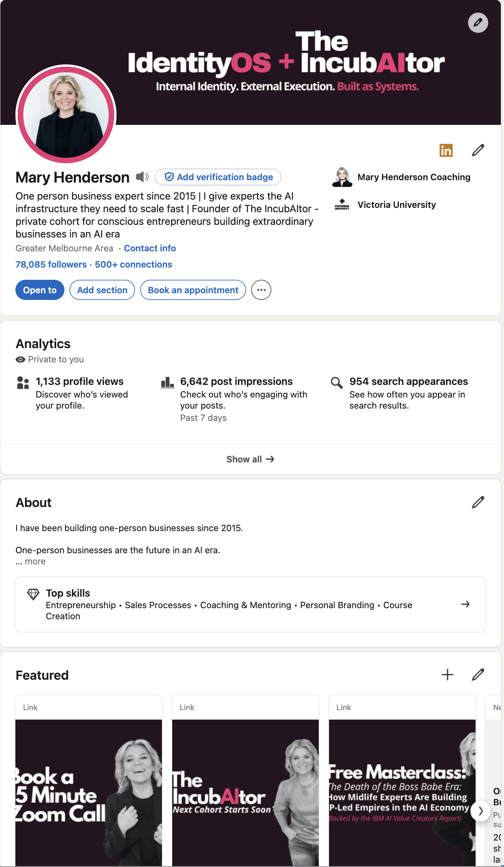
Task: Open the 'Open to' dropdown button
Action: [x=40, y=290]
